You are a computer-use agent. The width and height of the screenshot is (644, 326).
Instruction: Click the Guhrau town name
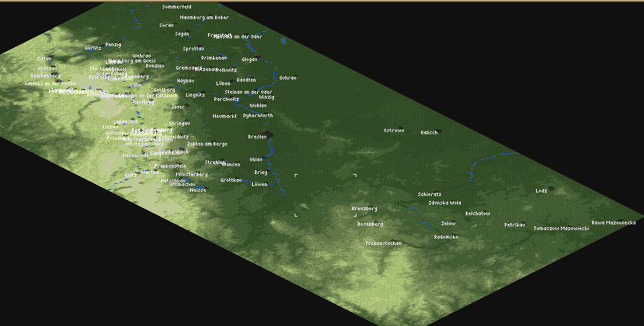[288, 77]
